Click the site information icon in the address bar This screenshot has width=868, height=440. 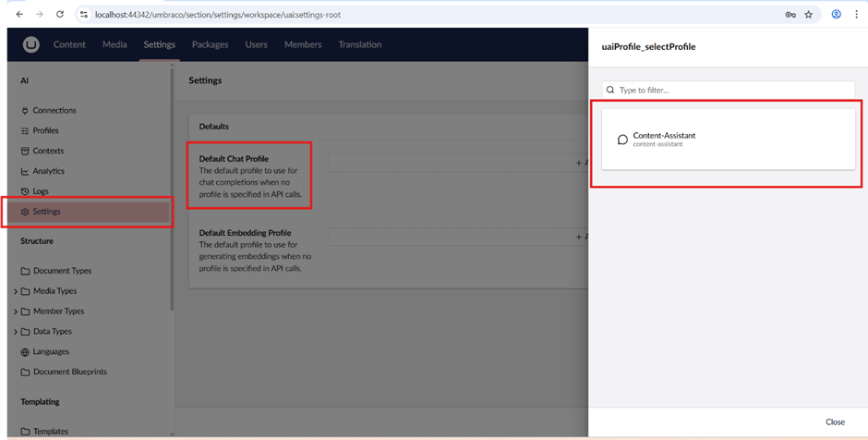pos(84,15)
